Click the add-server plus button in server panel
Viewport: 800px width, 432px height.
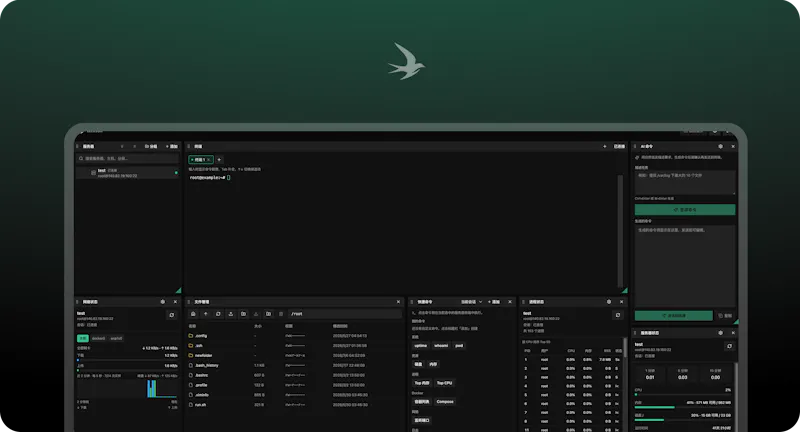point(171,146)
